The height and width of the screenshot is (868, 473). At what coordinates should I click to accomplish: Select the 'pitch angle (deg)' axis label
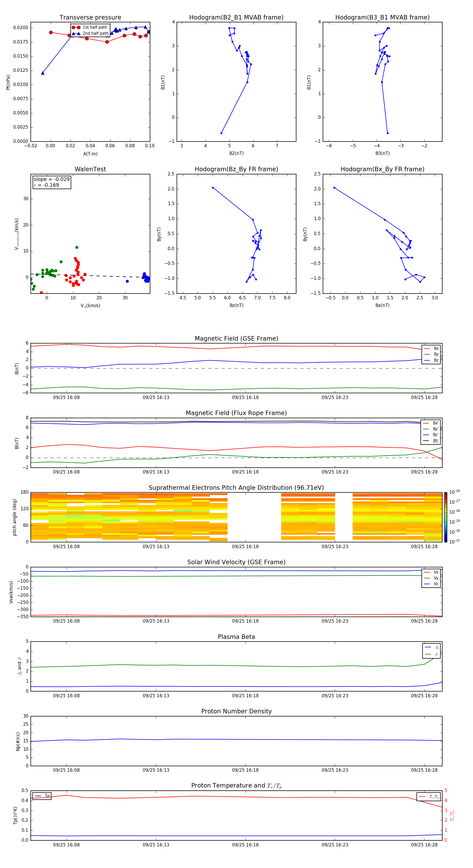14,517
